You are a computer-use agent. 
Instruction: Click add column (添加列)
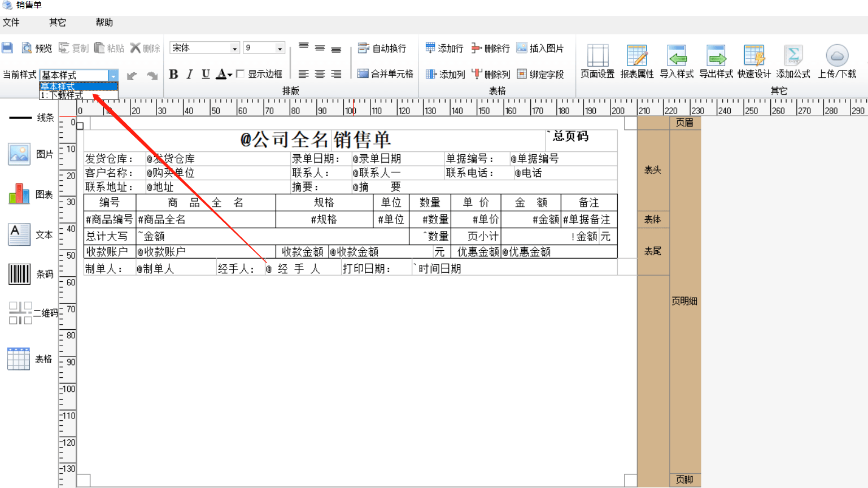tap(445, 74)
